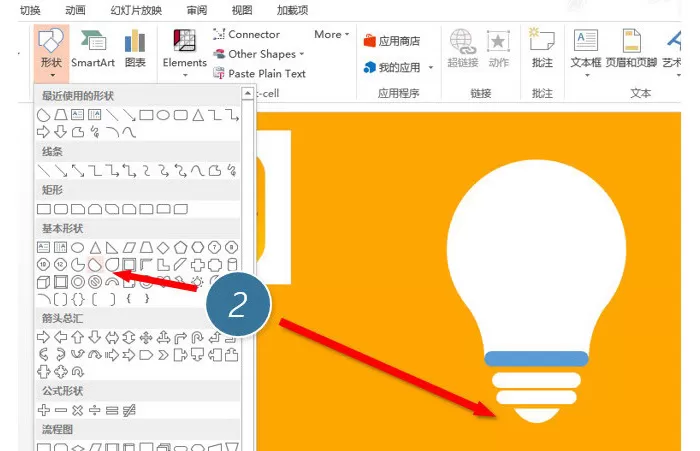This screenshot has height=451, width=700.
Task: Pick the U-turn arrow shape
Action: coord(197,337)
